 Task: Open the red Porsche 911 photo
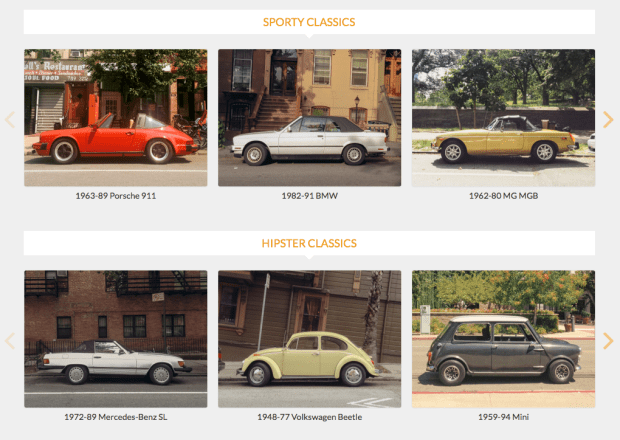[115, 118]
